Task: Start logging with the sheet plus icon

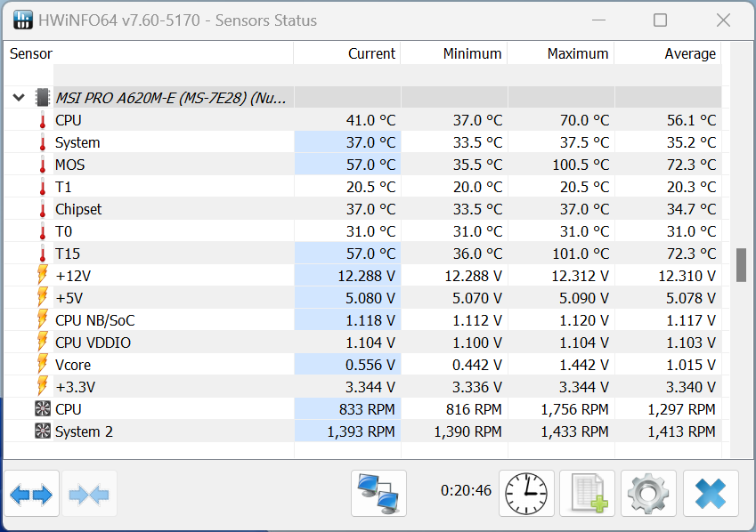Action: [588, 493]
